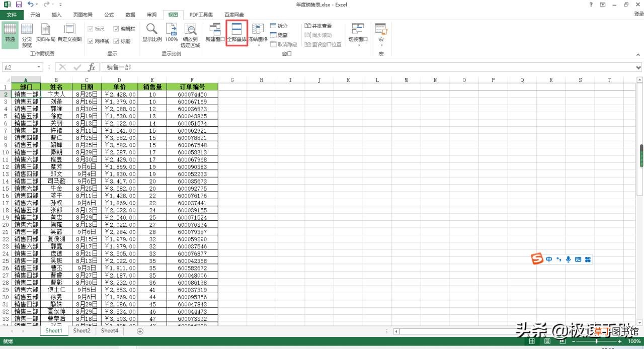The image size is (644, 349).
Task: Switch to page layout view in status bar
Action: coord(547,341)
